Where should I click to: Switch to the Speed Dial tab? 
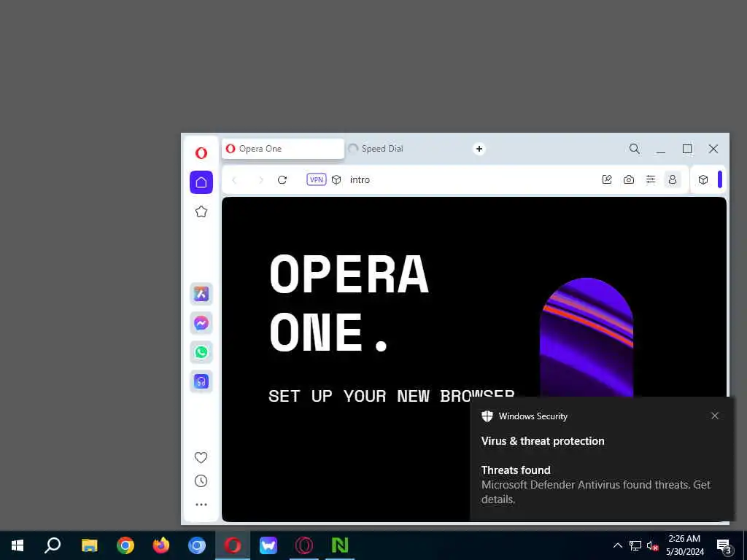tap(405, 149)
